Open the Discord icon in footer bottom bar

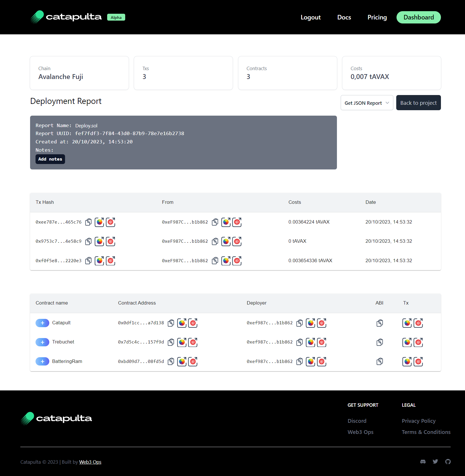click(x=423, y=462)
